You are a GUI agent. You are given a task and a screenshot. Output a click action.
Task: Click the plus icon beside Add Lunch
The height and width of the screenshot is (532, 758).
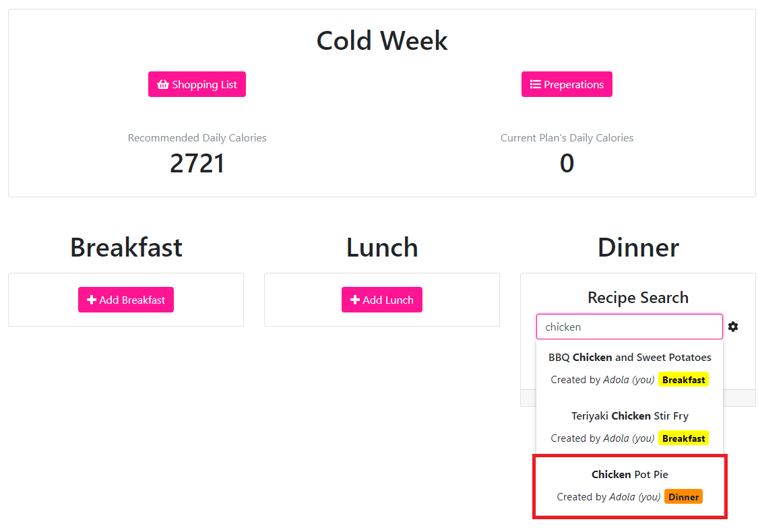pyautogui.click(x=355, y=300)
